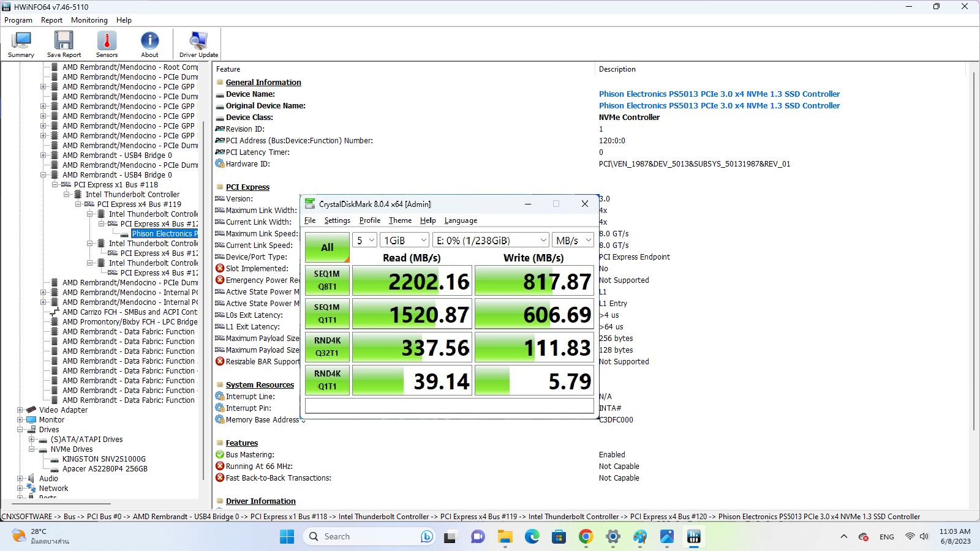Viewport: 980px width, 551px height.
Task: Run the SEQ1M Q1T1 test
Action: click(x=327, y=313)
